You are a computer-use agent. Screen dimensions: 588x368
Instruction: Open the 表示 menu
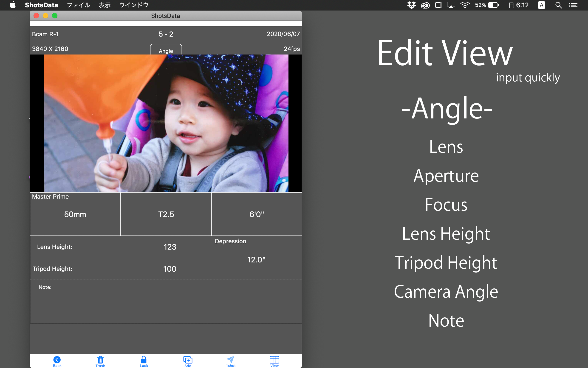tap(105, 5)
